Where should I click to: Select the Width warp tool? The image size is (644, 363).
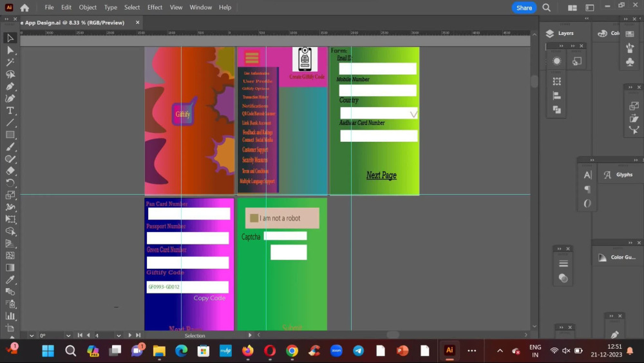coord(10,207)
